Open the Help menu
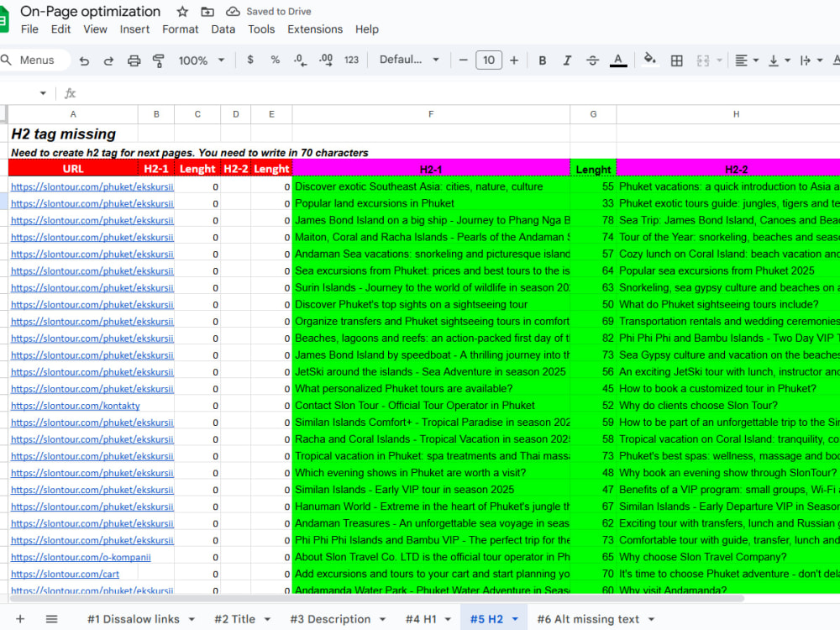This screenshot has width=840, height=630. tap(366, 29)
